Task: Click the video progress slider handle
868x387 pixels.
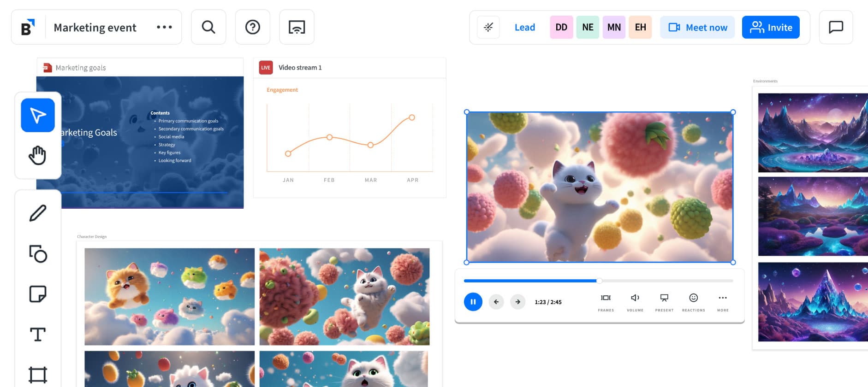Action: pos(599,281)
